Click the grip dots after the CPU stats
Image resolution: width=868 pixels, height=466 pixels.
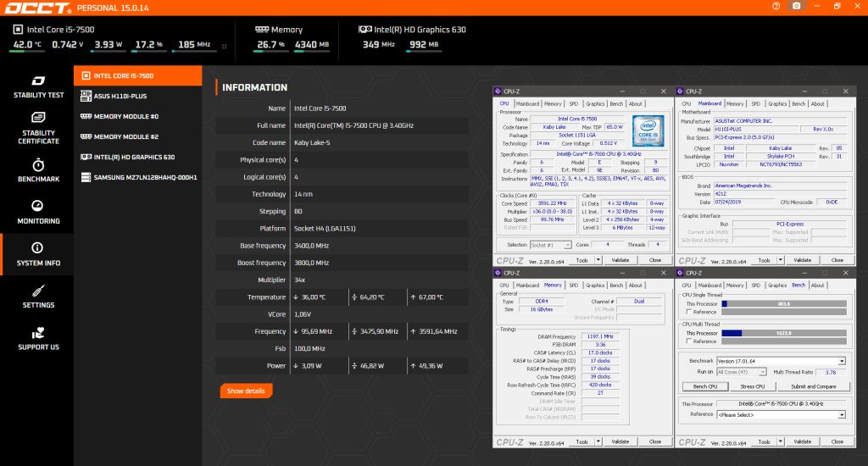coord(224,47)
